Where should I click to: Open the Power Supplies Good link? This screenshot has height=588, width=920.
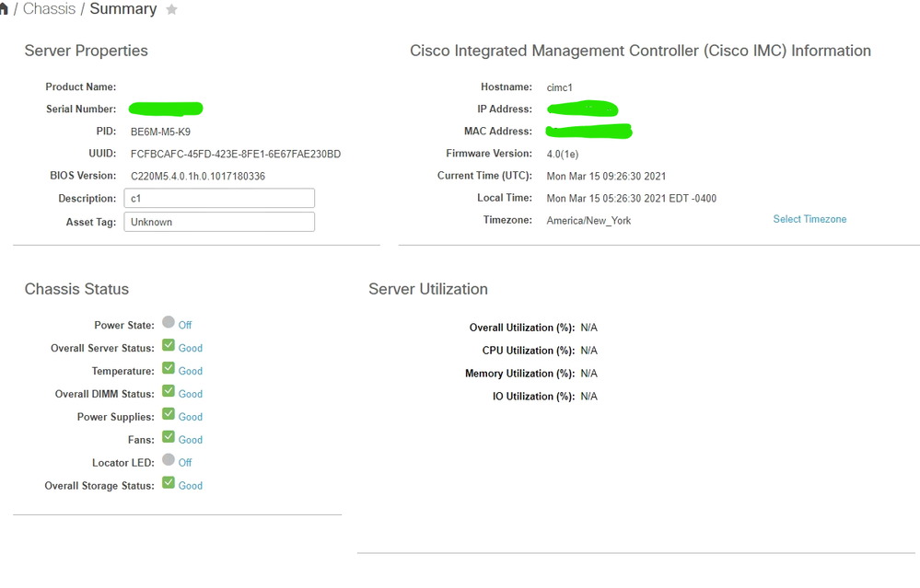pos(190,417)
